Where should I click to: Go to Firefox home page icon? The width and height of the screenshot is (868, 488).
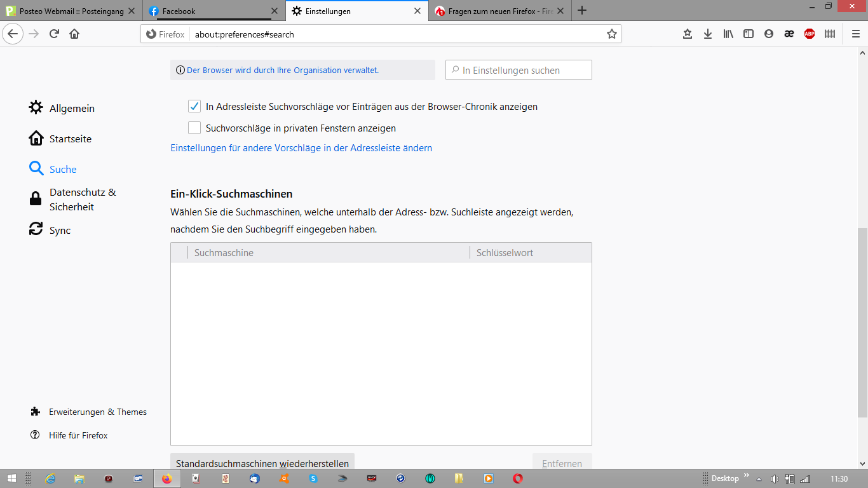pyautogui.click(x=74, y=34)
